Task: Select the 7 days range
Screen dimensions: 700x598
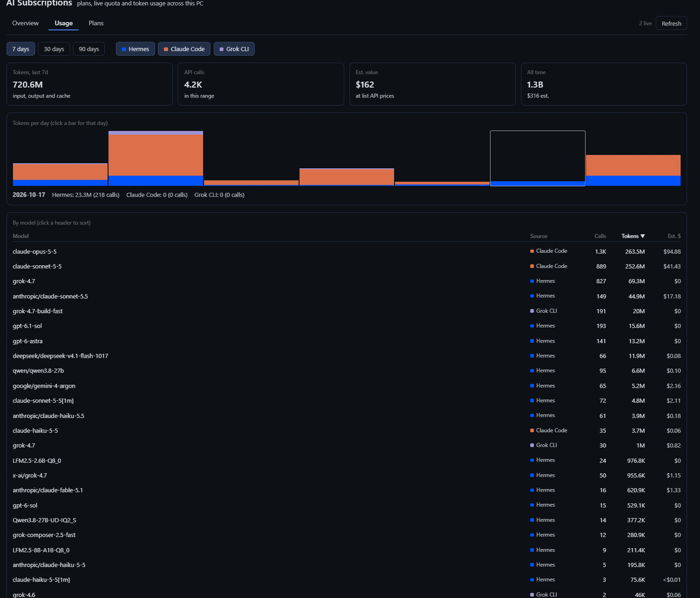Action: tap(21, 49)
